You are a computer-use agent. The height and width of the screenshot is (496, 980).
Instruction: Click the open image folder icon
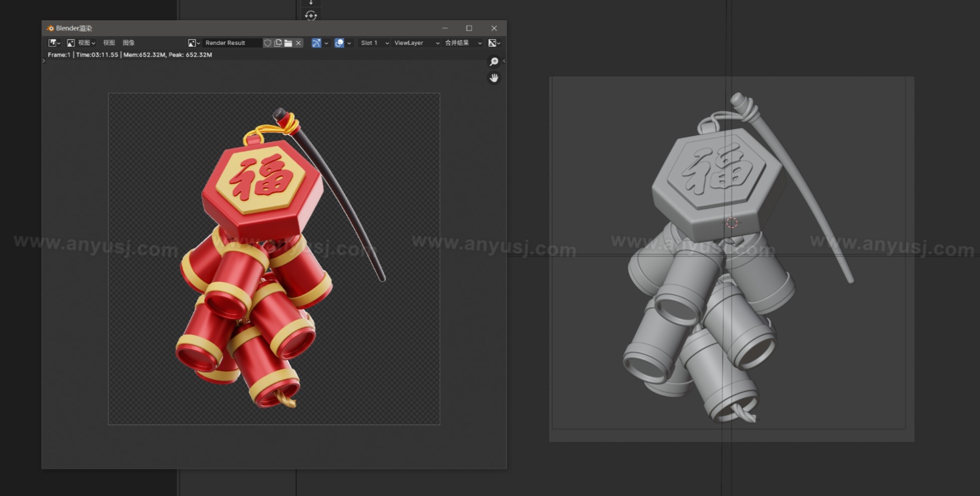pyautogui.click(x=288, y=43)
